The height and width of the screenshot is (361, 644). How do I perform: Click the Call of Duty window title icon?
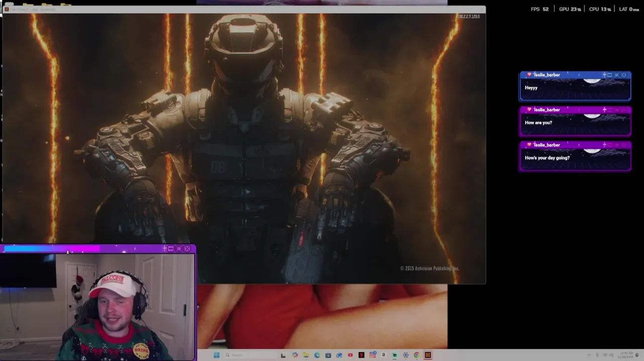click(x=7, y=9)
